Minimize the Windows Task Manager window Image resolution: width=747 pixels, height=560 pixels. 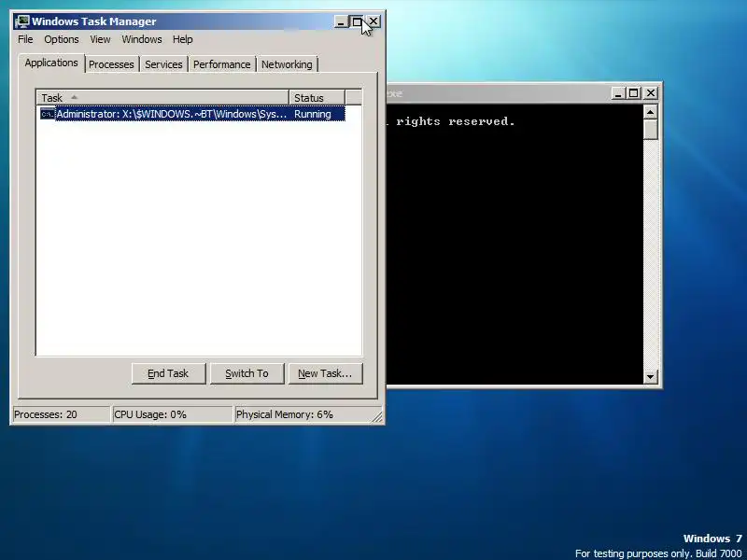[x=341, y=21]
